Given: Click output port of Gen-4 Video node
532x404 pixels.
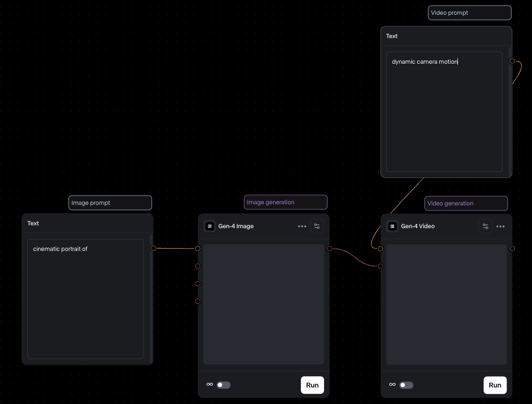Looking at the screenshot, I should 512,249.
